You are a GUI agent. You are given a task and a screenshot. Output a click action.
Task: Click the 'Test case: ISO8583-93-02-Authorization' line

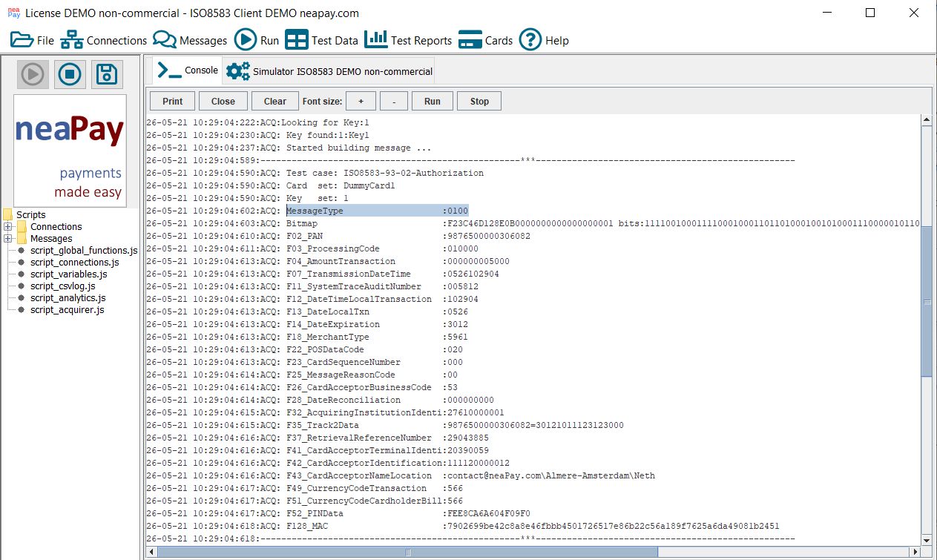(315, 173)
